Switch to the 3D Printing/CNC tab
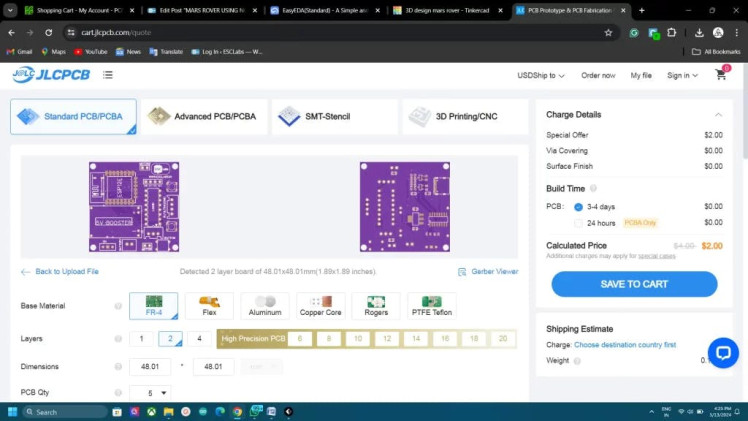This screenshot has width=748, height=421. (466, 117)
